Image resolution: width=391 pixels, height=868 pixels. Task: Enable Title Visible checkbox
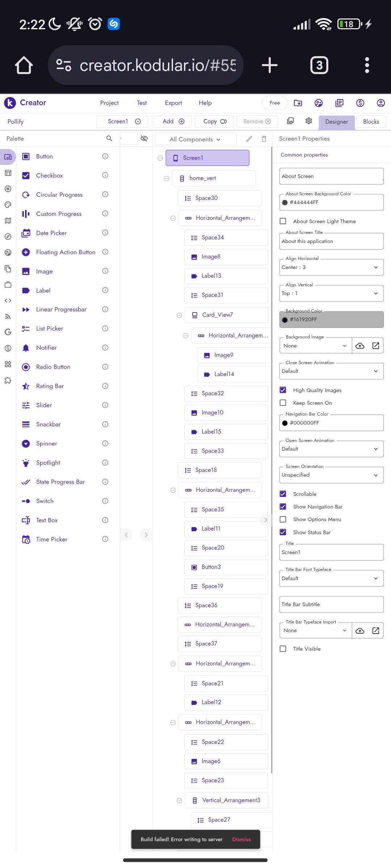tap(283, 648)
